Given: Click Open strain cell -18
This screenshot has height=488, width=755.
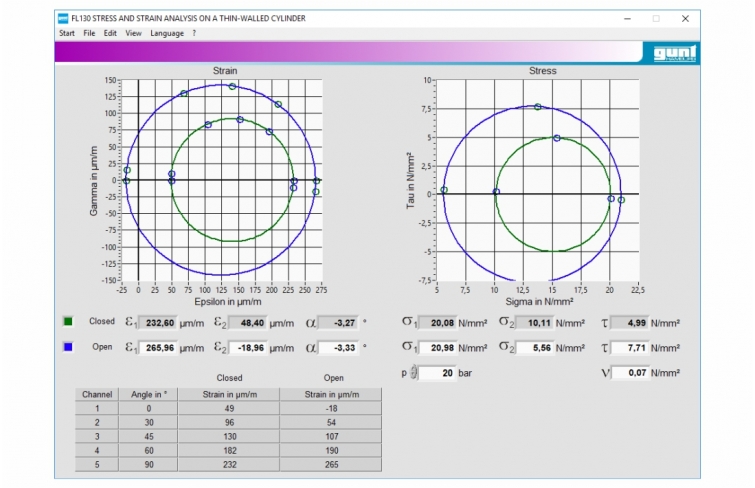Looking at the screenshot, I should point(331,408).
